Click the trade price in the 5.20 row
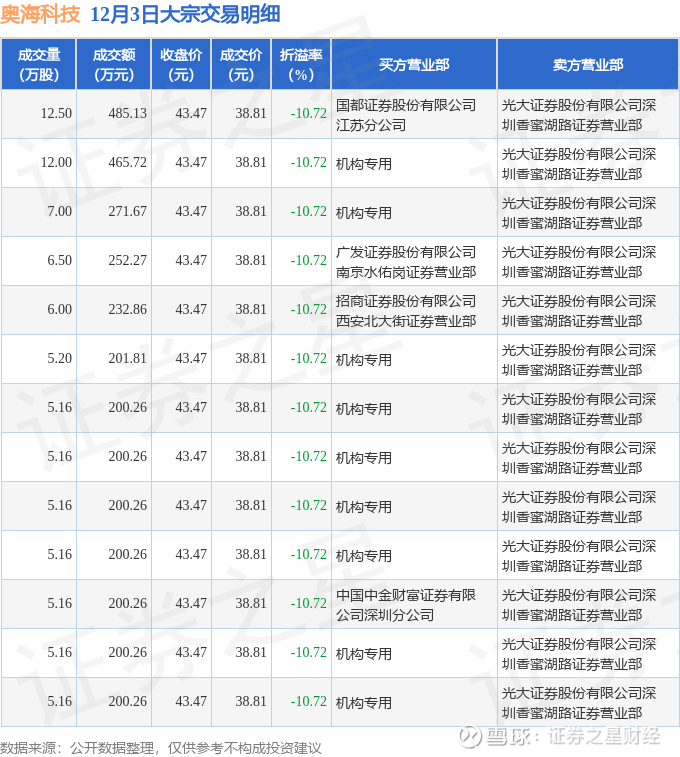The image size is (680, 757). point(250,358)
